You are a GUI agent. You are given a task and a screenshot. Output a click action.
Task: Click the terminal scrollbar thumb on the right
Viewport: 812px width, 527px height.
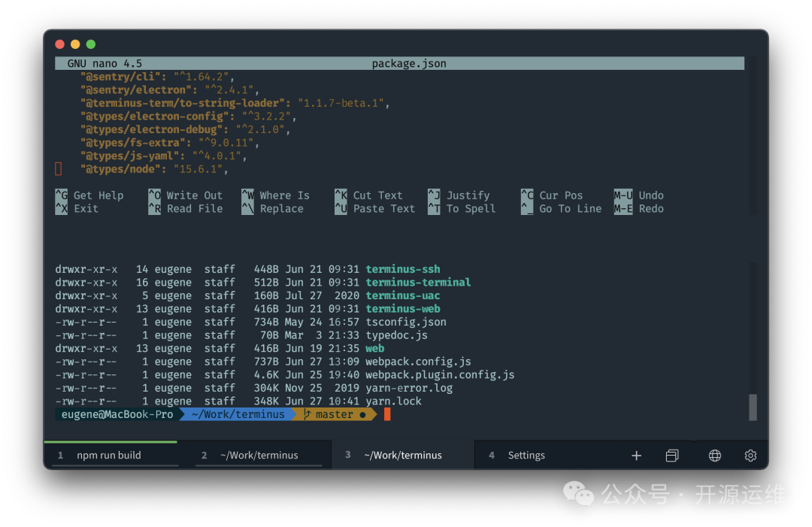tap(753, 407)
